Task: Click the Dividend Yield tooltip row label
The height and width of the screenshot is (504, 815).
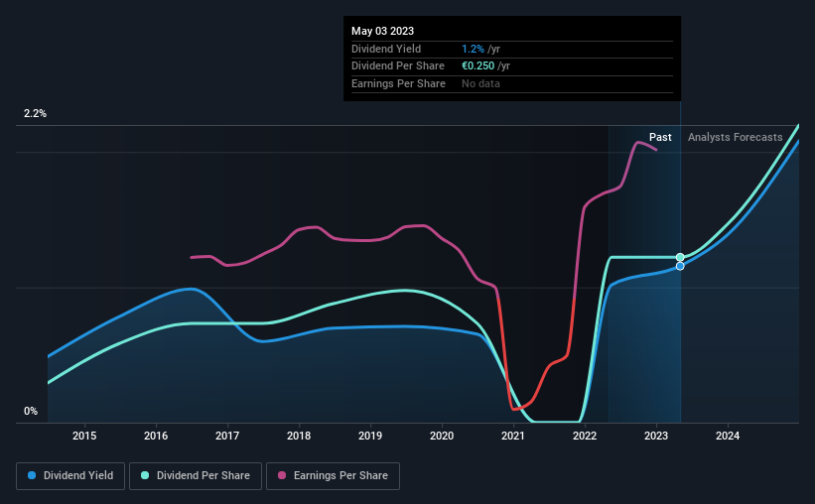Action: 386,49
